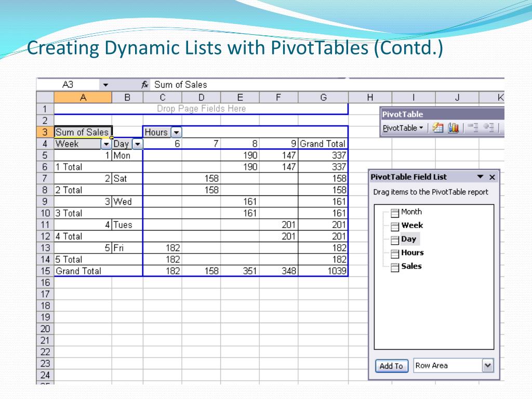This screenshot has width=532, height=399.
Task: Click the 5 Total row label
Action: (x=98, y=259)
